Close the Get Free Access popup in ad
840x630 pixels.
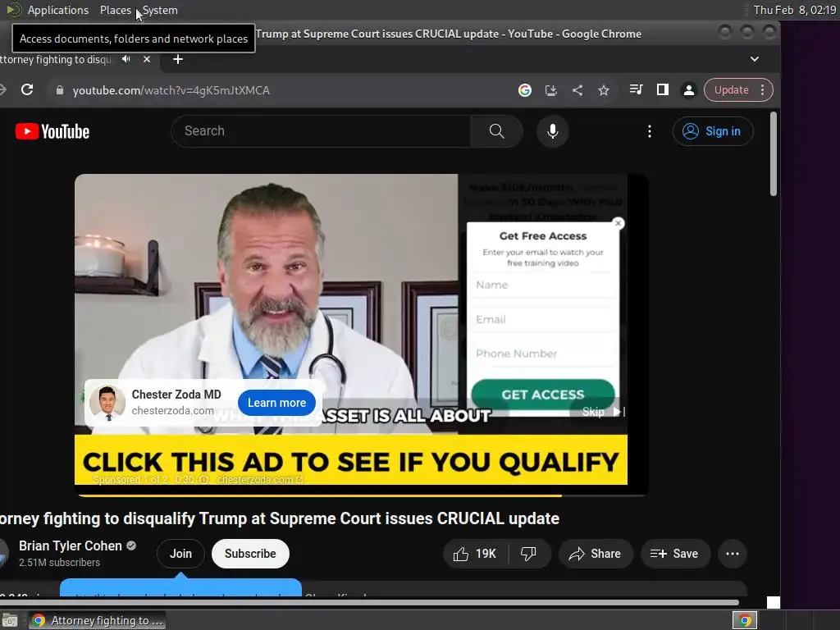pos(618,223)
